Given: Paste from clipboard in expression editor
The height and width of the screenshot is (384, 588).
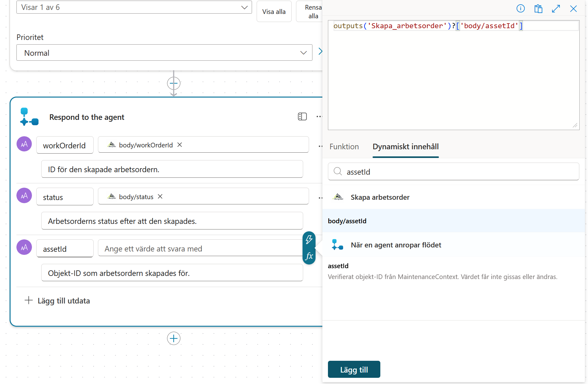Looking at the screenshot, I should [538, 9].
